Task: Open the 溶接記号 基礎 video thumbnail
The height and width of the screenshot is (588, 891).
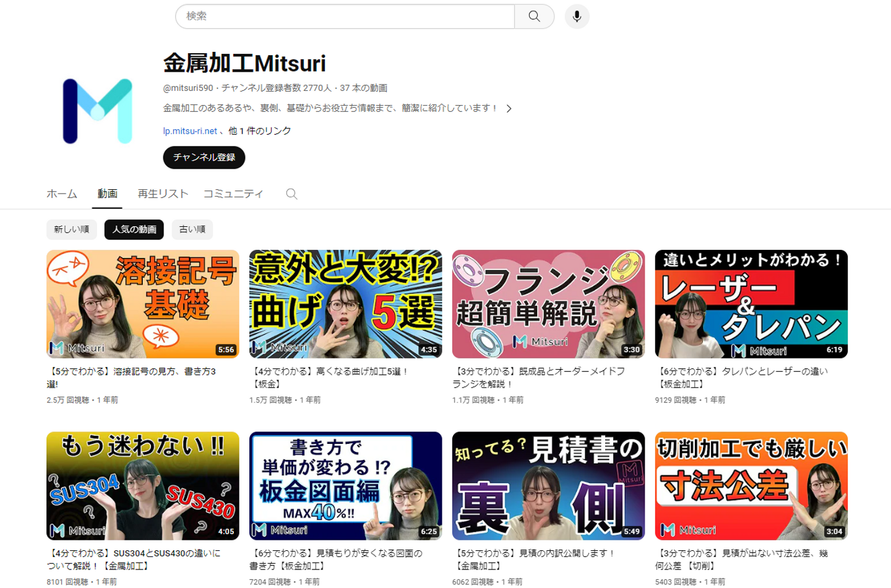Action: [143, 304]
